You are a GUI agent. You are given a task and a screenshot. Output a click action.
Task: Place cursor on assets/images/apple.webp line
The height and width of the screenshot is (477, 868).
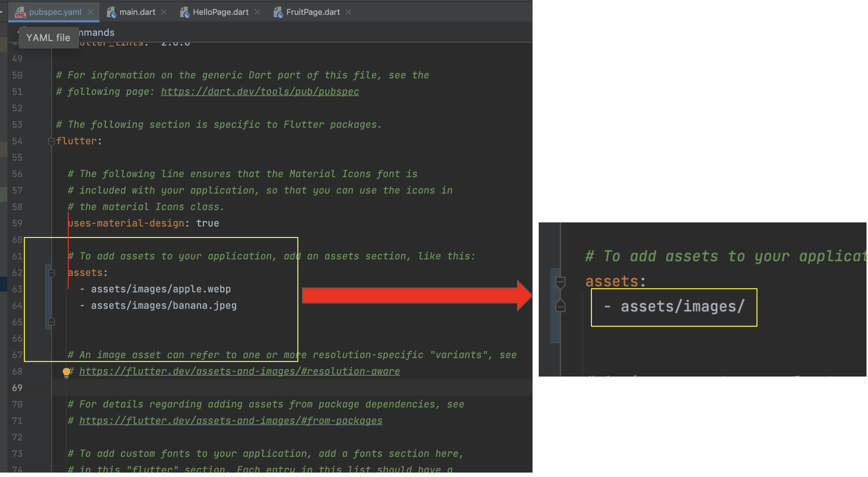click(161, 289)
